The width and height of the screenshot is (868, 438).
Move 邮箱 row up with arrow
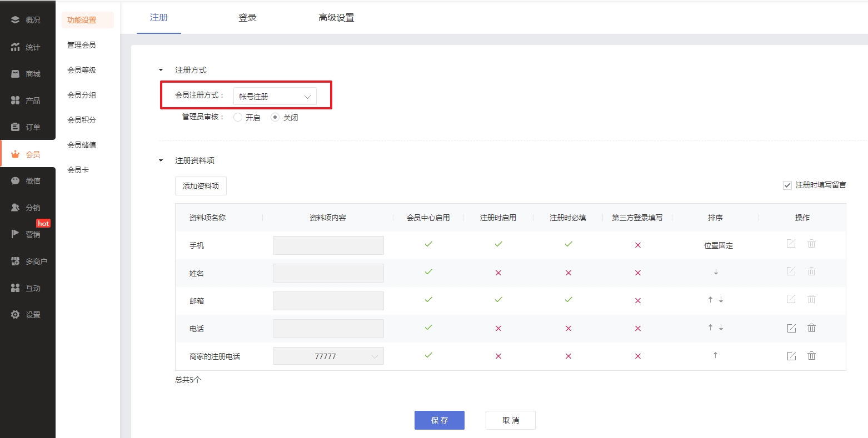click(710, 300)
